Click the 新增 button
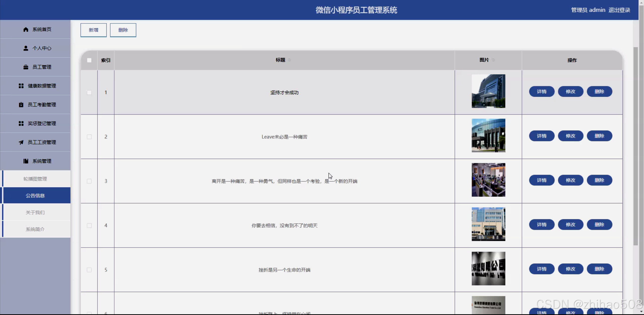This screenshot has height=315, width=644. [93, 30]
